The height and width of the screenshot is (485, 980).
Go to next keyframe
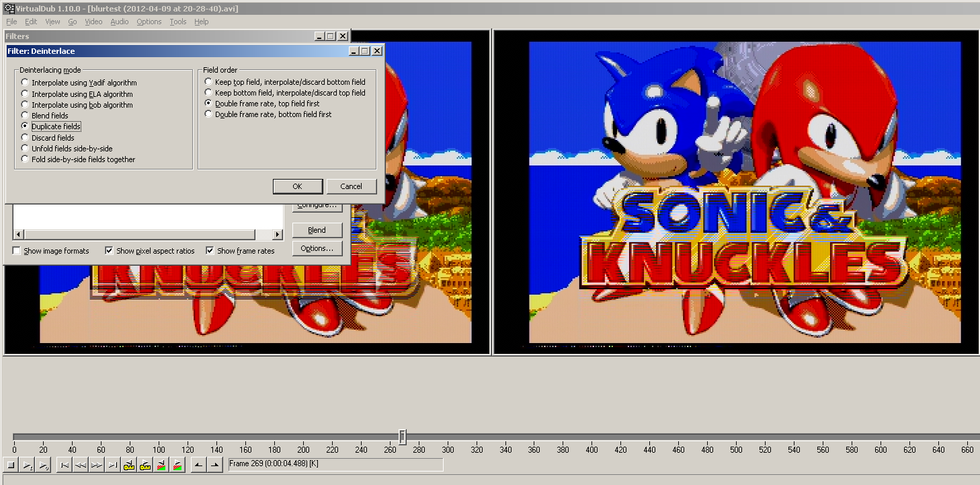145,465
